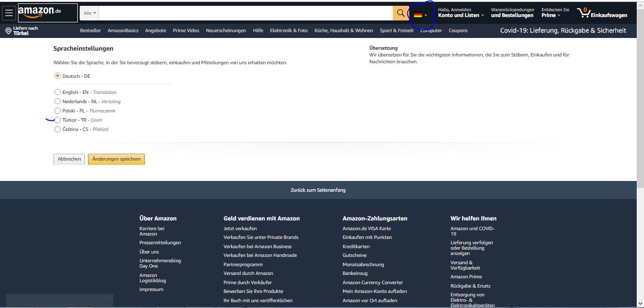The height and width of the screenshot is (308, 644).
Task: Open Kreditkarten footer link
Action: [356, 247]
